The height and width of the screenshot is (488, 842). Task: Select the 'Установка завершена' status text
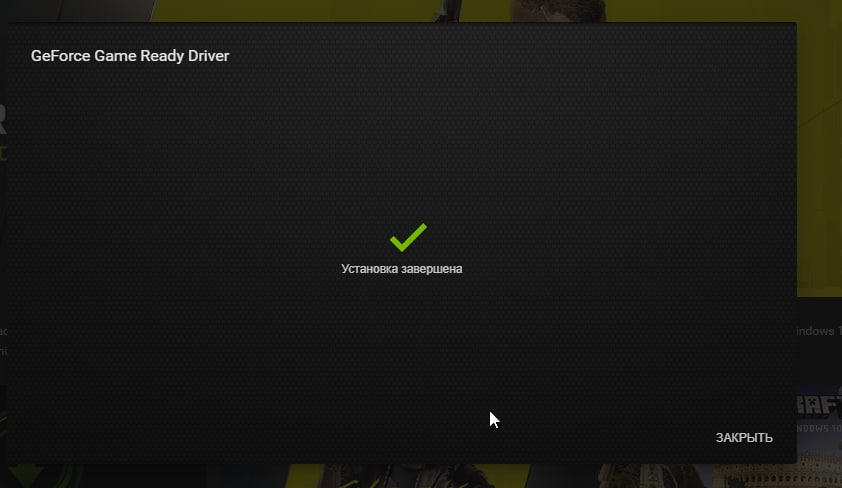point(402,268)
